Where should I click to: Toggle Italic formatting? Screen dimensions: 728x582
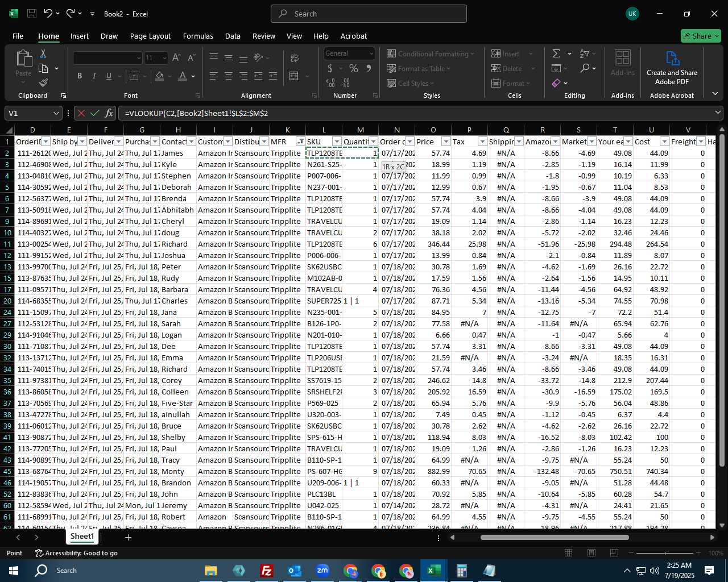pyautogui.click(x=94, y=76)
